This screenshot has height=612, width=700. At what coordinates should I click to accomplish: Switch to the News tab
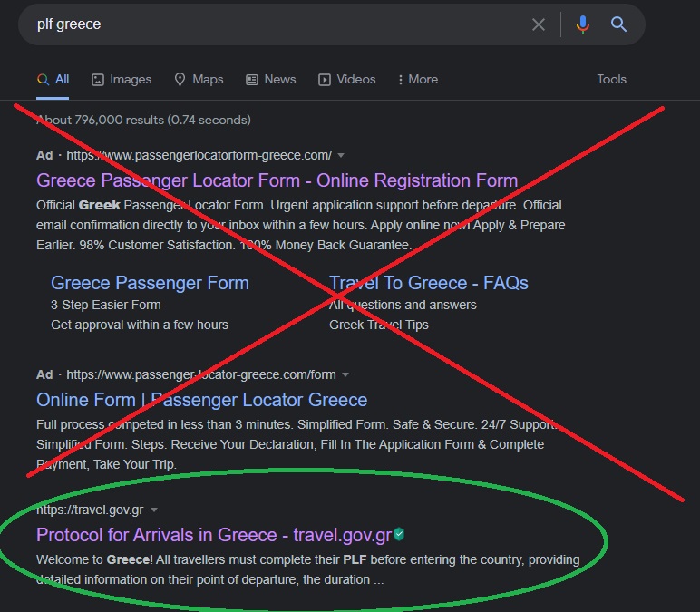click(271, 80)
